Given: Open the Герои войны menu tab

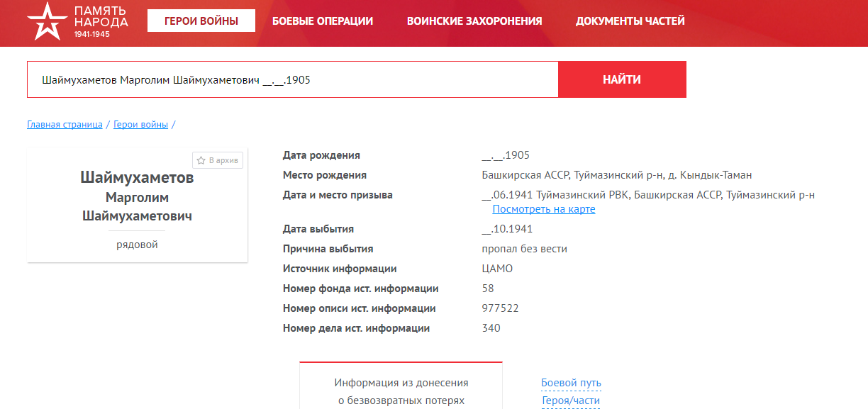Looking at the screenshot, I should pos(201,21).
